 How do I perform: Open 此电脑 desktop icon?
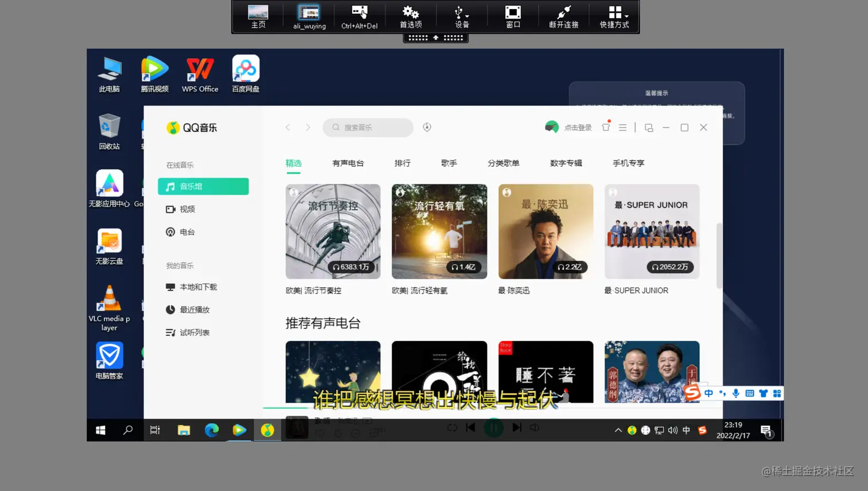tap(109, 75)
